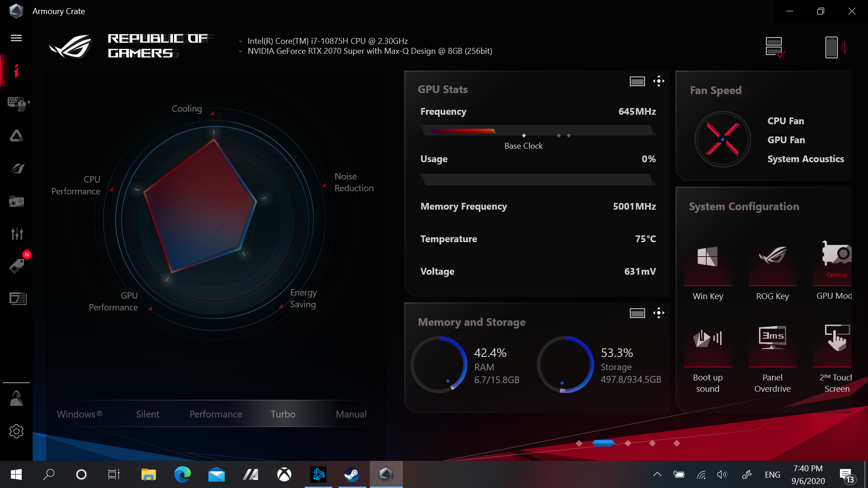Open the Home dashboard sidebar icon
Image resolution: width=868 pixels, height=488 pixels.
click(16, 70)
